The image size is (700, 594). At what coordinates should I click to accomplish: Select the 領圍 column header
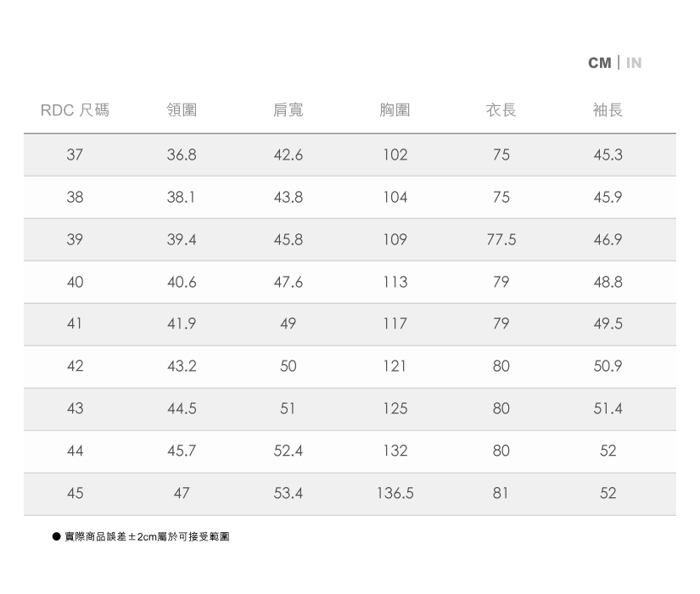pos(182,109)
